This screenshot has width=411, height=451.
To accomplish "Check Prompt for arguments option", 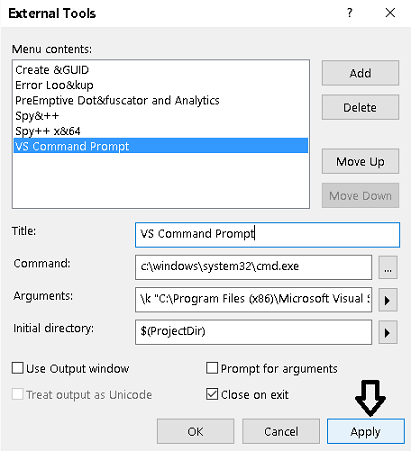I will click(212, 368).
